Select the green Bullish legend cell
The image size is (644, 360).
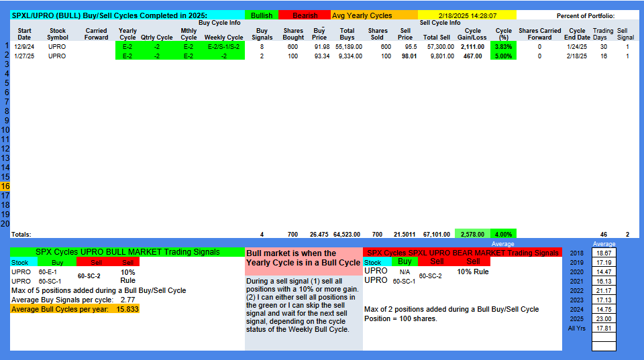262,15
